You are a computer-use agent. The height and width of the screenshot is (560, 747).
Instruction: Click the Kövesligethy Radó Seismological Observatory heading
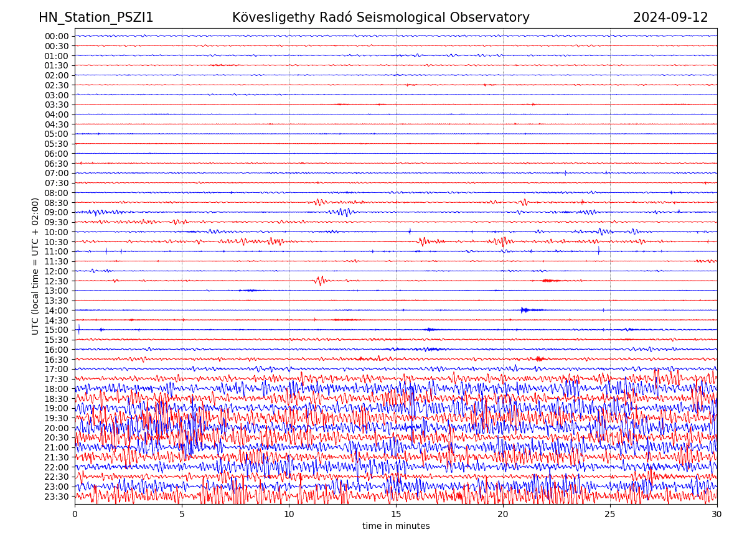point(380,17)
